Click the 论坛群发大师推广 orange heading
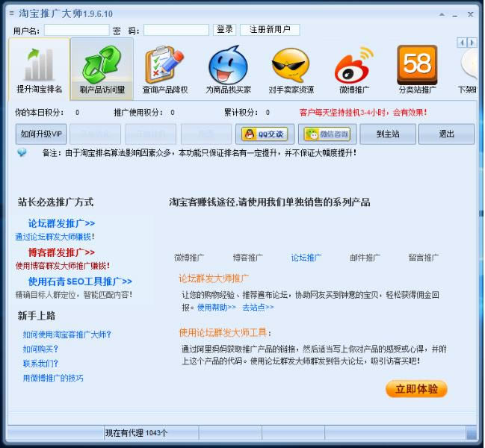Screen dimensions: 485x448 [214, 279]
